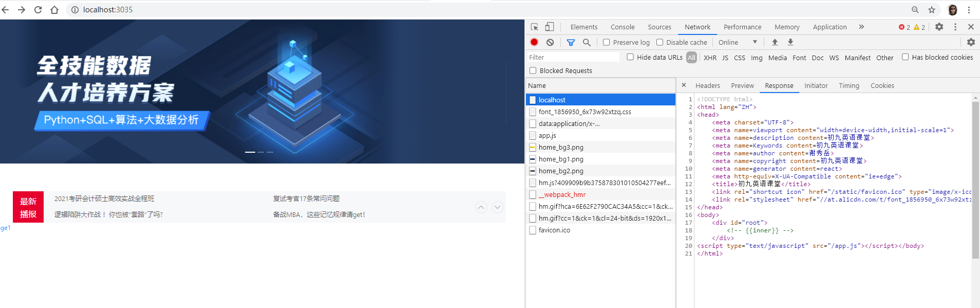Switch to the Elements tab
980x308 pixels.
coord(584,27)
